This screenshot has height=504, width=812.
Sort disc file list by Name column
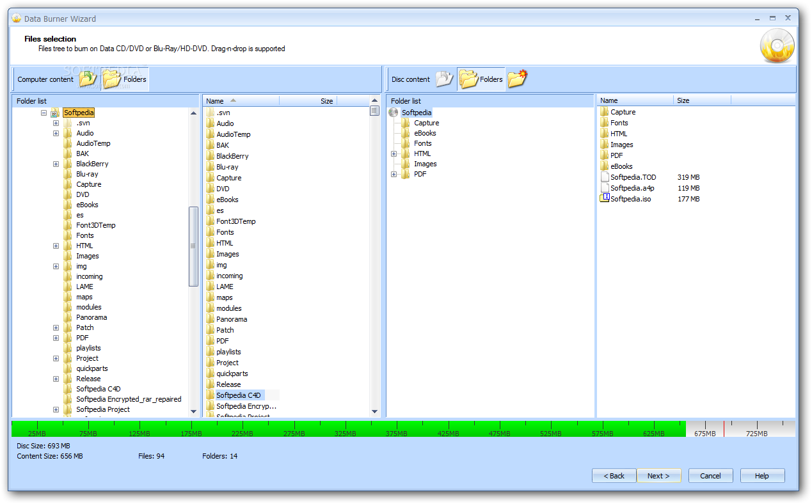pyautogui.click(x=635, y=100)
